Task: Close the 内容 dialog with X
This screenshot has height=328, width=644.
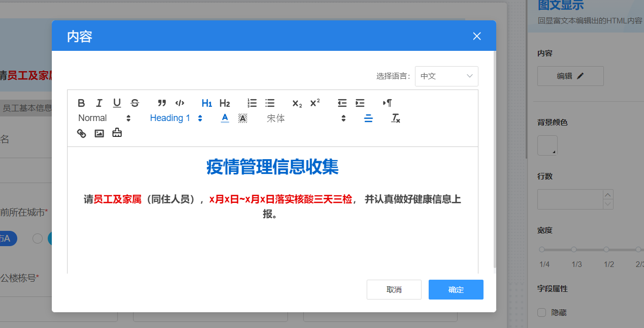Action: [476, 36]
